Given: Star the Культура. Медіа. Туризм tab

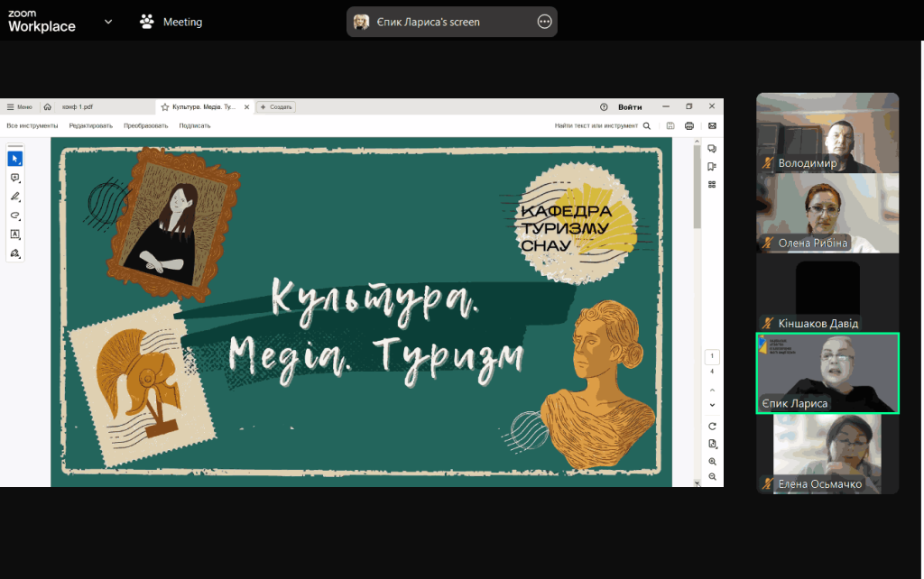Looking at the screenshot, I should point(165,106).
